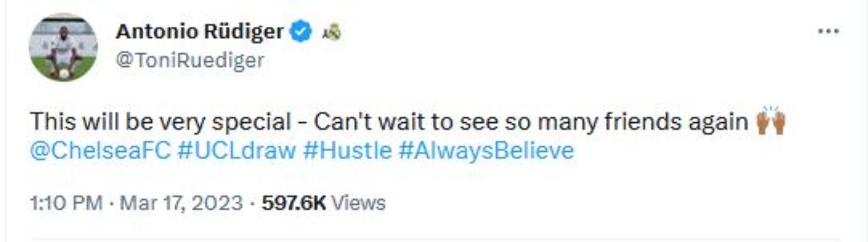The image size is (868, 242).
Task: Open the #Hustle hashtag
Action: (347, 150)
